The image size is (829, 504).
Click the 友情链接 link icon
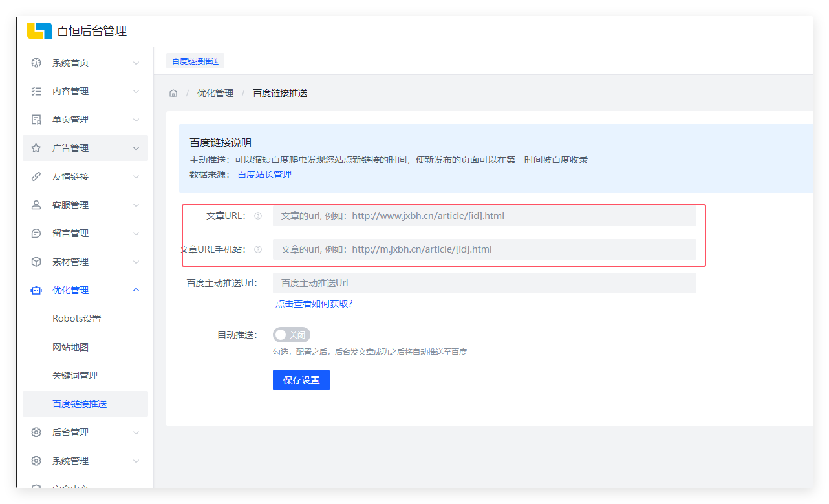pos(36,176)
